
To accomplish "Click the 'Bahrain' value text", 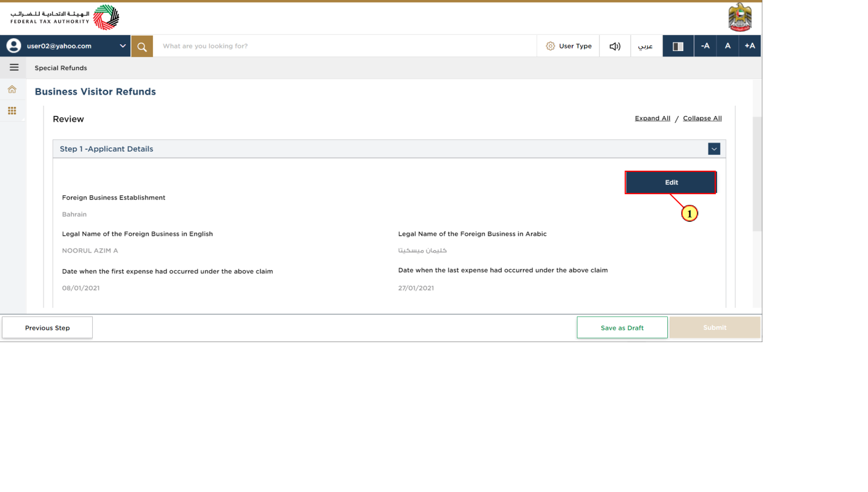I will point(74,214).
